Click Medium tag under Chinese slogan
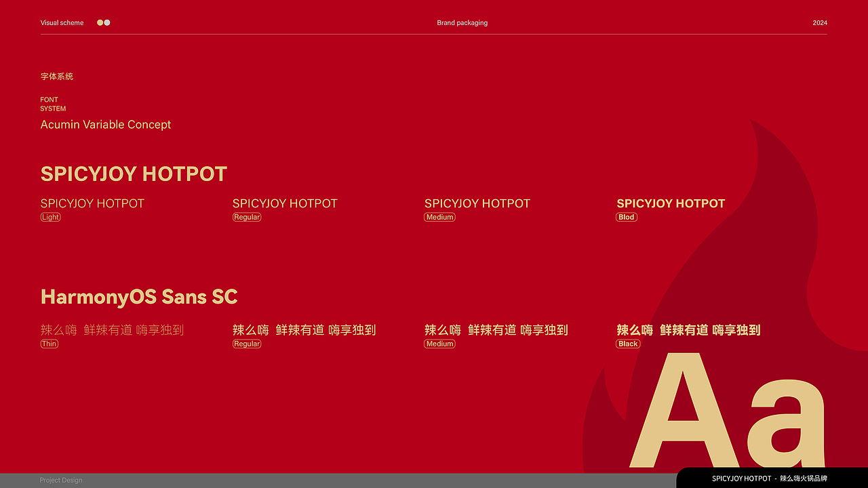 pyautogui.click(x=439, y=344)
